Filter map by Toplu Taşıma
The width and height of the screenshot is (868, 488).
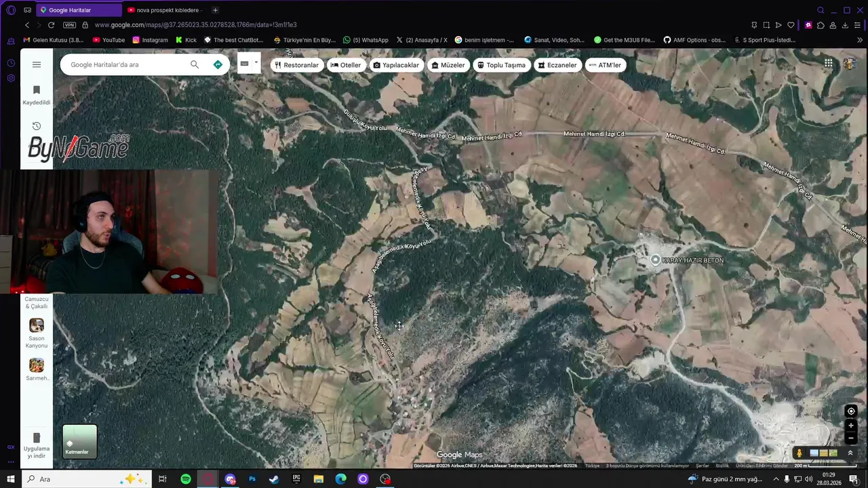tap(501, 65)
